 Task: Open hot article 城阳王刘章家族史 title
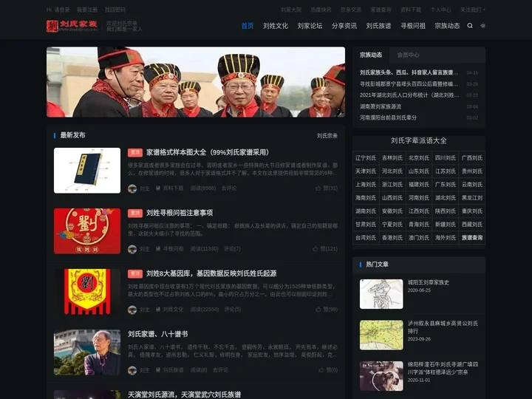(x=428, y=282)
